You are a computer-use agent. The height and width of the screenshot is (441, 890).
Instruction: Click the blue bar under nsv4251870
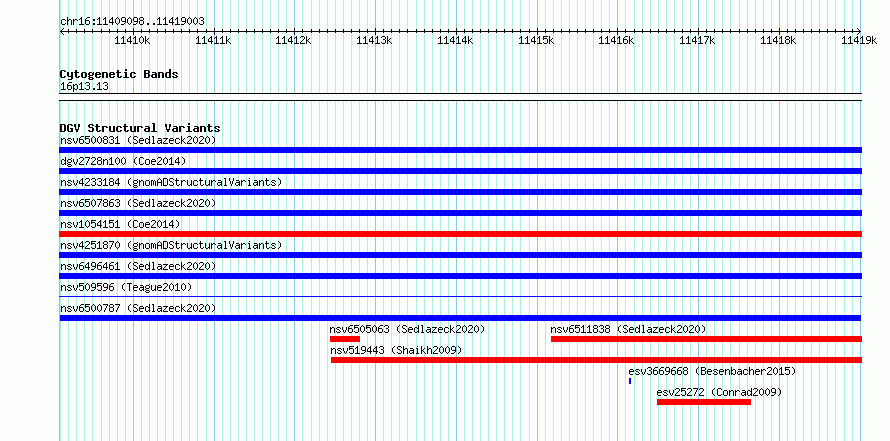[x=461, y=255]
